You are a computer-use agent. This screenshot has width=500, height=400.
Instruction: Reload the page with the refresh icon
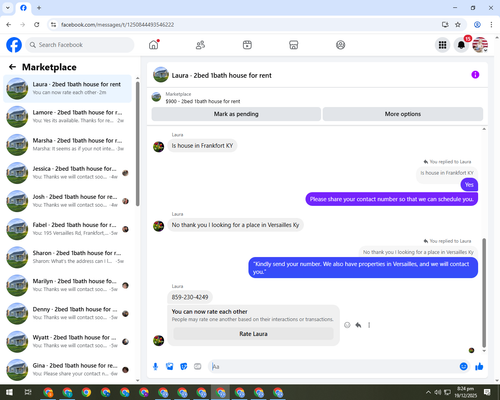[x=37, y=24]
